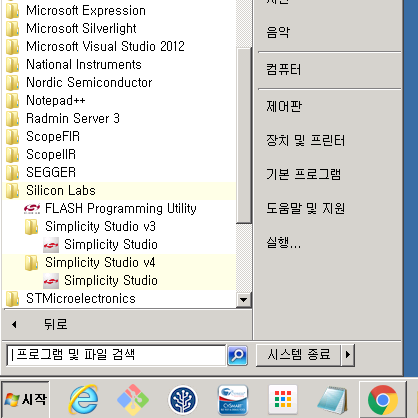The image size is (418, 418).
Task: Open 기본 프로그램 (Default Programs)
Action: tap(304, 174)
